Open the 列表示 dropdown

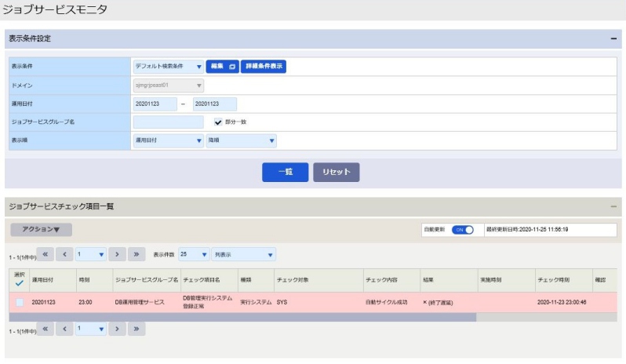tap(243, 254)
